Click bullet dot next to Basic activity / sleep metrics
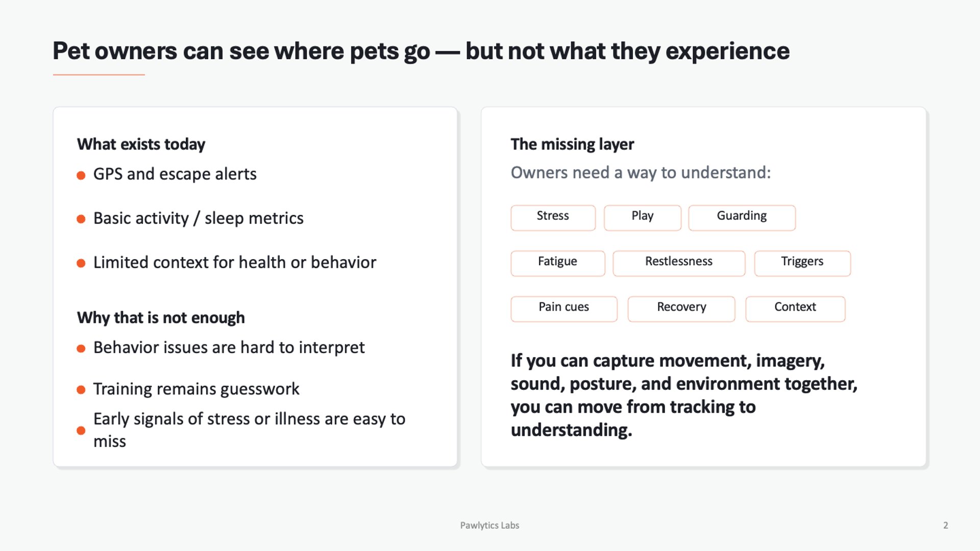The image size is (980, 551). (81, 219)
